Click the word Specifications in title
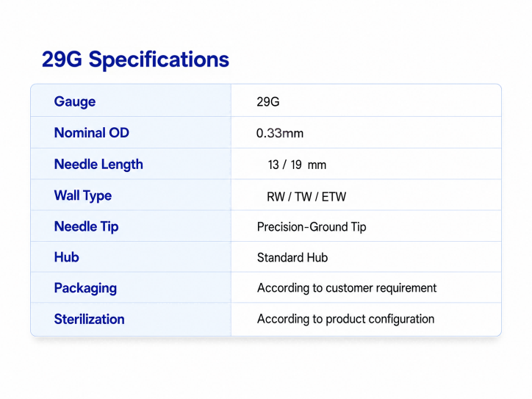Screen dimensions: 532x399 point(159,60)
